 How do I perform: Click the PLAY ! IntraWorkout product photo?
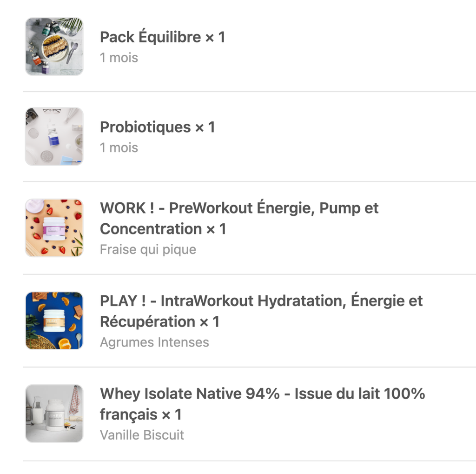pos(54,320)
